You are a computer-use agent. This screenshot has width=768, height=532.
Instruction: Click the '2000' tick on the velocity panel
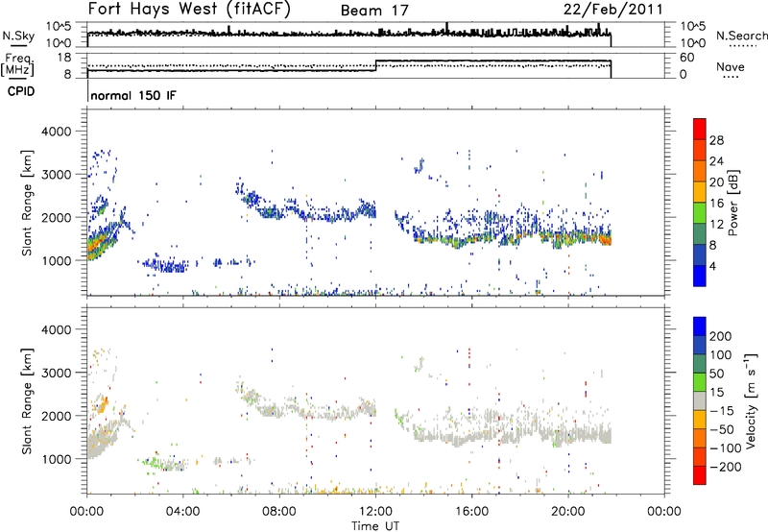click(56, 416)
